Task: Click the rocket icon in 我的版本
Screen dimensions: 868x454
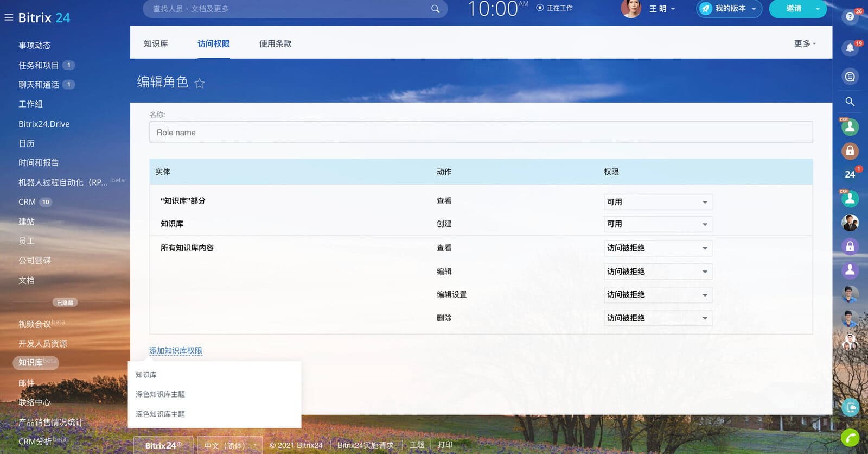Action: click(x=705, y=9)
